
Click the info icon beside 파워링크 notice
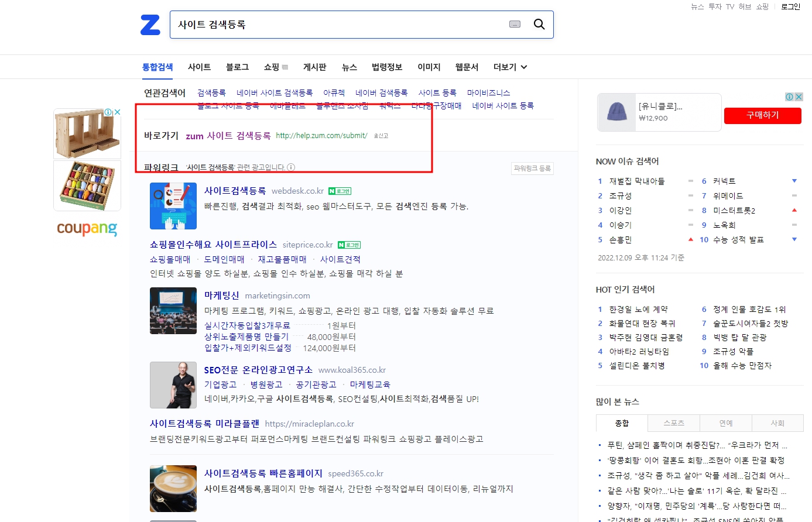291,167
